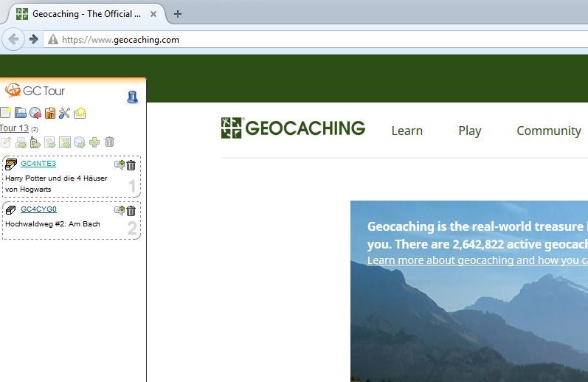This screenshot has width=588, height=382.
Task: Open the Play menu
Action: point(469,131)
